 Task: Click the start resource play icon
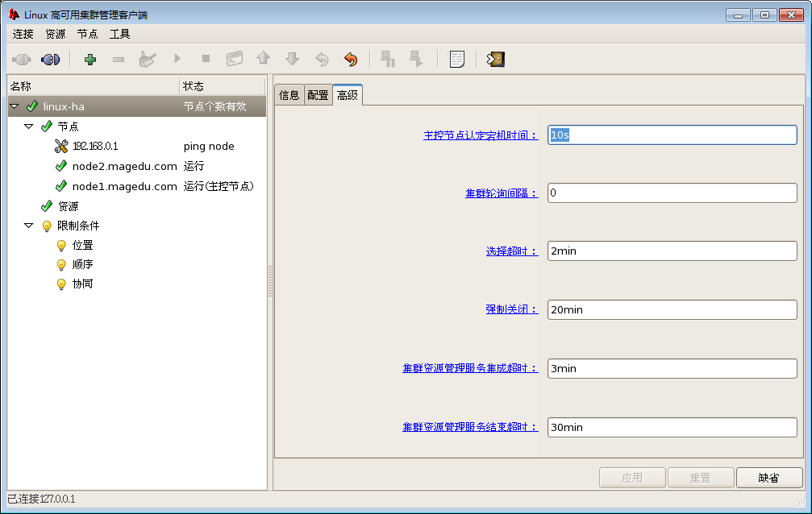[177, 59]
